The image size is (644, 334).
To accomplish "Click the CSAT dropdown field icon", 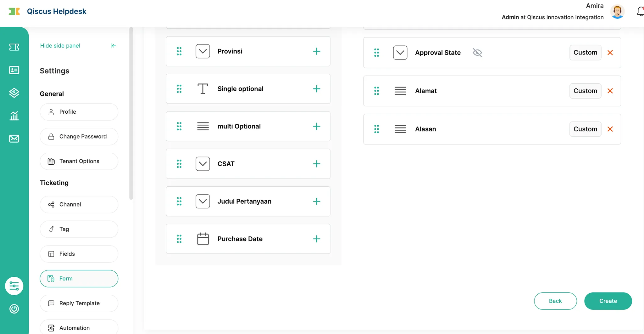I will (x=203, y=164).
